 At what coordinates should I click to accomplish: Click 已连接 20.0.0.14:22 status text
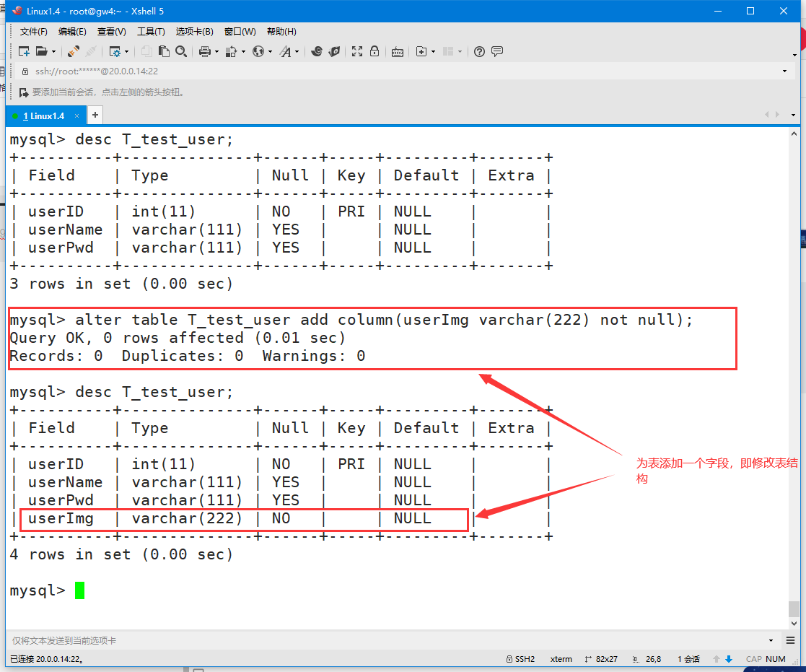pyautogui.click(x=47, y=659)
